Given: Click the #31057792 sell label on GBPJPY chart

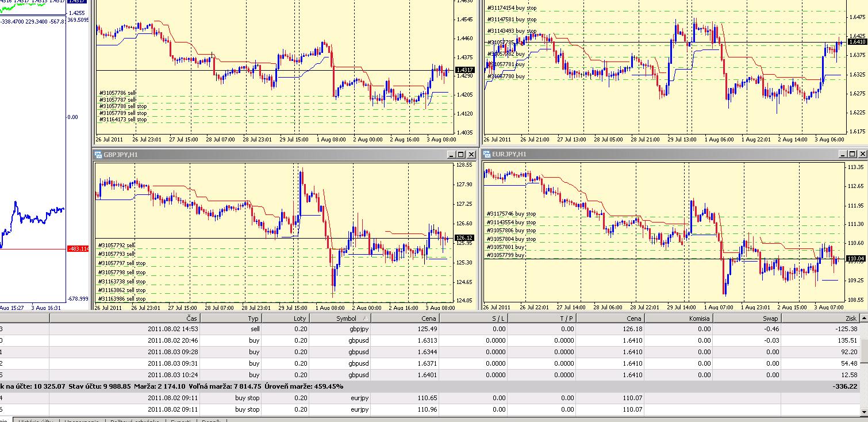Looking at the screenshot, I should 117,245.
